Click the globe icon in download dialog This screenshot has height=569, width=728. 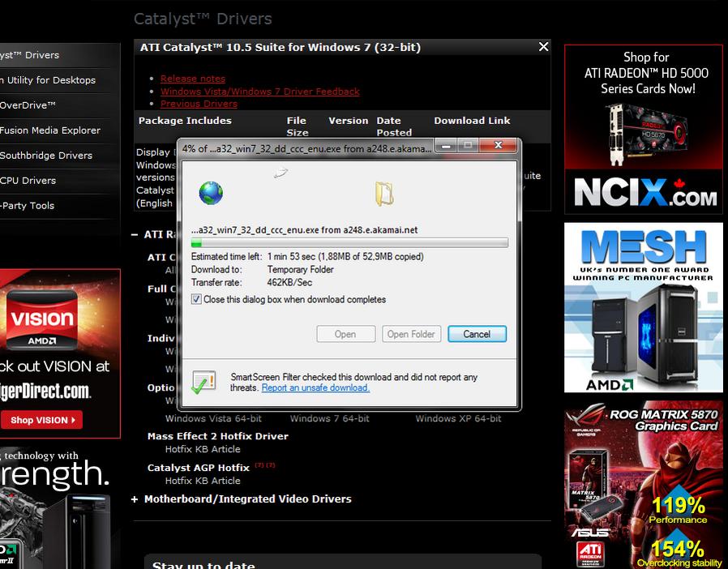[211, 193]
